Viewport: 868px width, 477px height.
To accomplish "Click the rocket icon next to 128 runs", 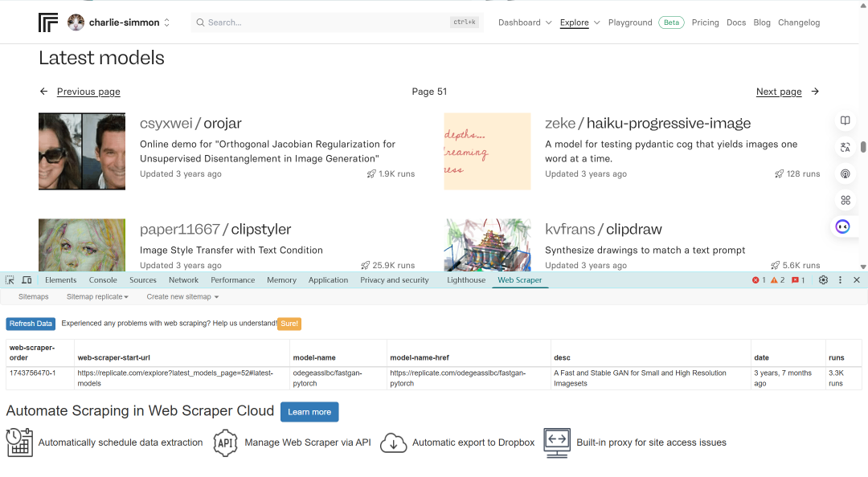I will pyautogui.click(x=780, y=173).
